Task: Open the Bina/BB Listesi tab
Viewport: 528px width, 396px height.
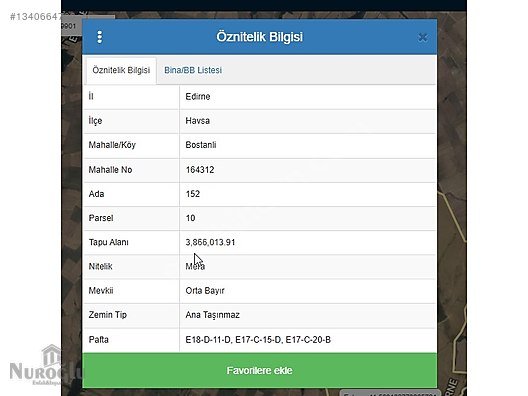Action: [x=193, y=70]
